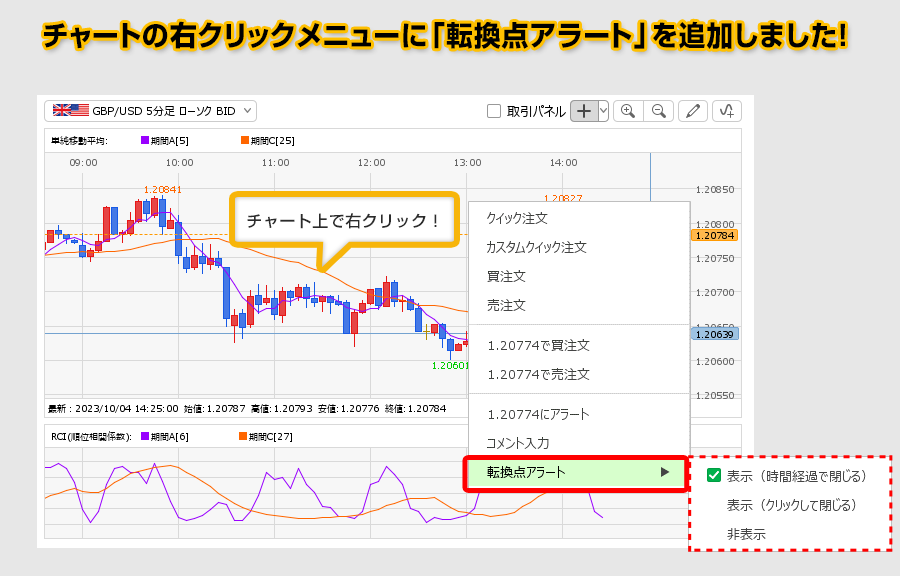
Task: Click the 安値:1.20776 value
Action: [349, 408]
